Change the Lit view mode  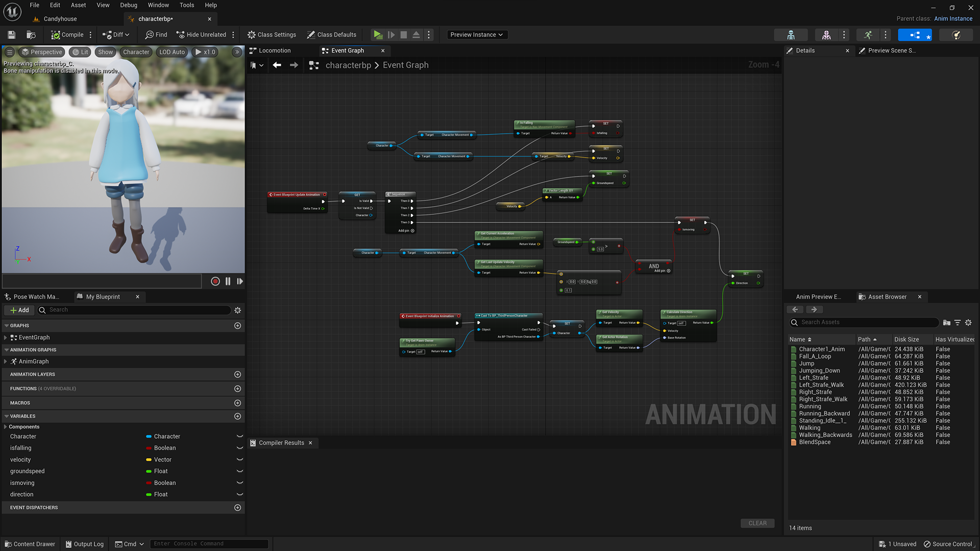pyautogui.click(x=80, y=52)
